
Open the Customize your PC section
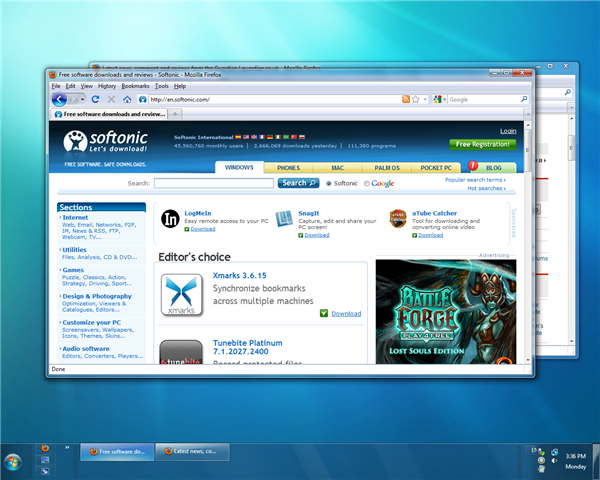[91, 322]
